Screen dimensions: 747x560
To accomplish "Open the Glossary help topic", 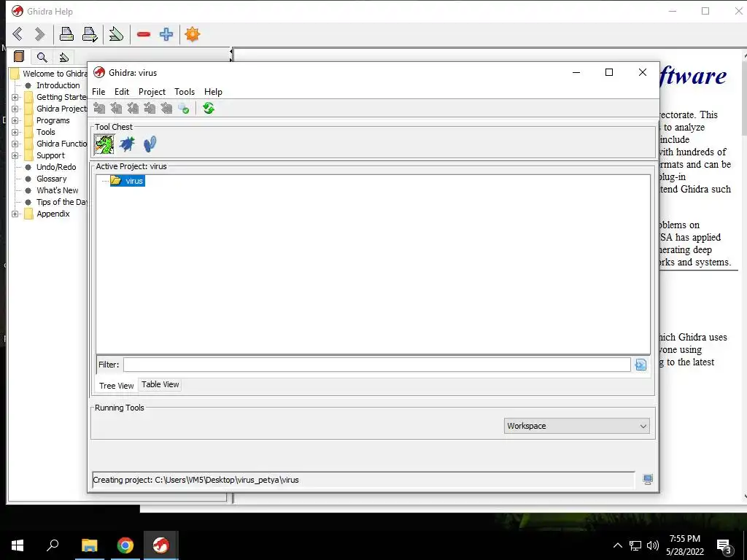I will point(52,179).
